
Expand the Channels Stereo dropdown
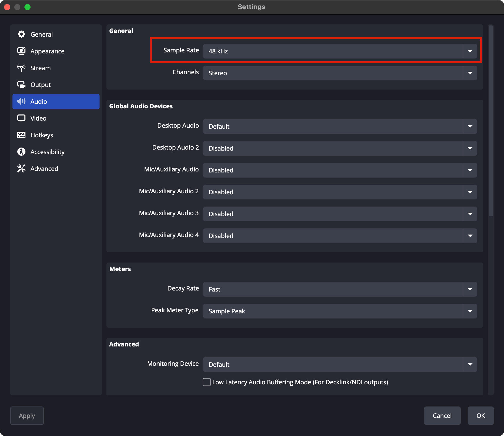pyautogui.click(x=340, y=73)
